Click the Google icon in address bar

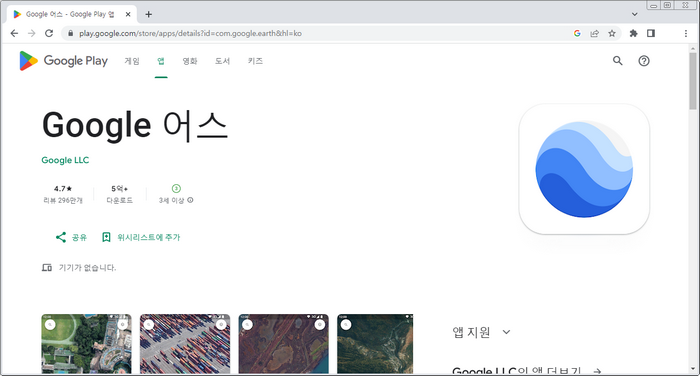point(577,33)
